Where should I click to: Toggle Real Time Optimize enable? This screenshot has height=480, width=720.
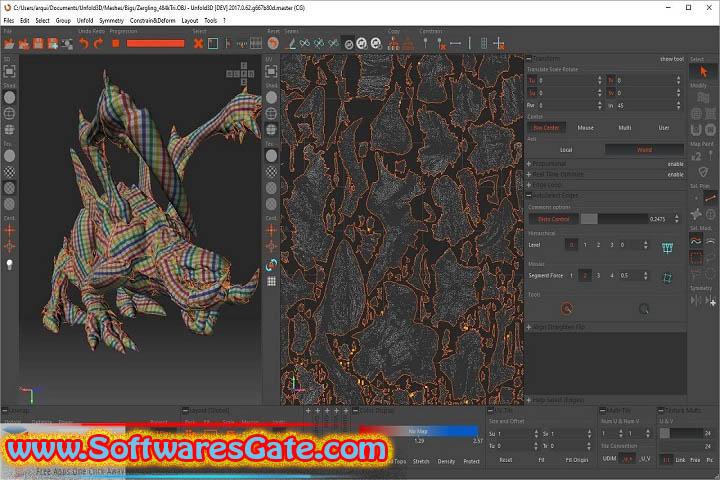pos(675,175)
